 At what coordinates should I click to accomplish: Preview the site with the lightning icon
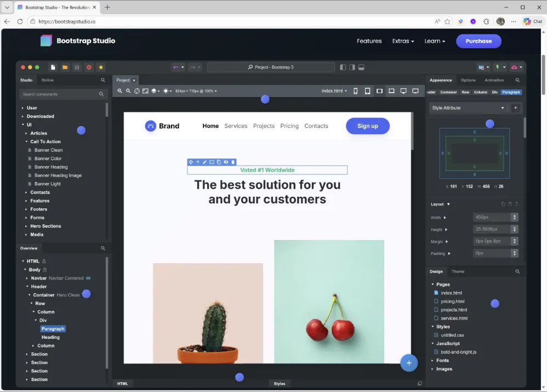tap(498, 67)
